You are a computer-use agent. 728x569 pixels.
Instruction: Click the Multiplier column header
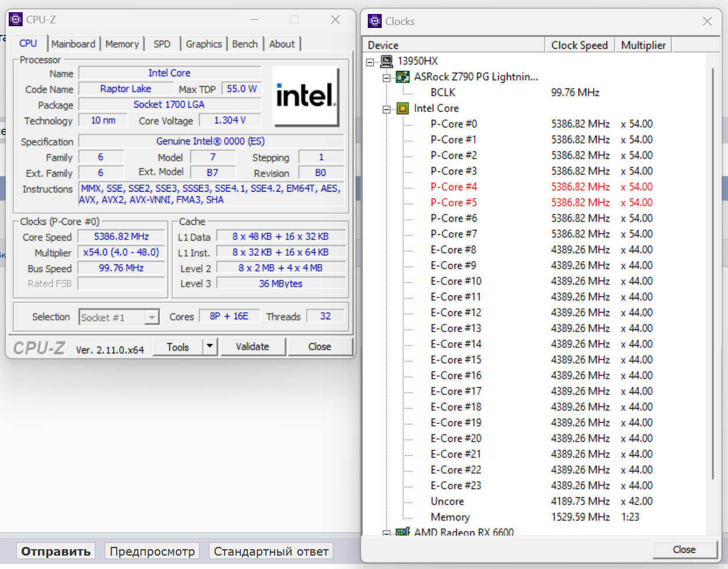click(x=643, y=45)
